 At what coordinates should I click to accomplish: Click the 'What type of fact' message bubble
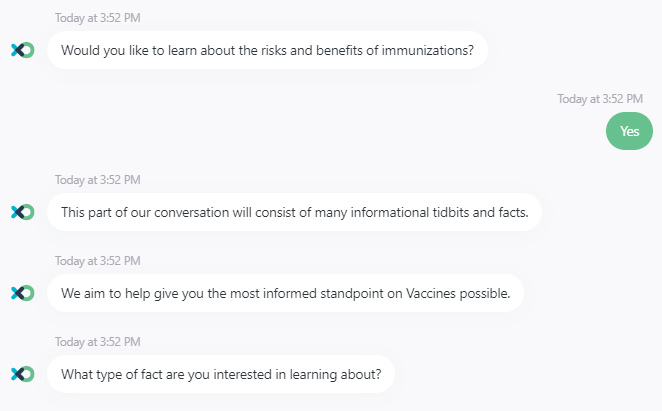tap(221, 374)
